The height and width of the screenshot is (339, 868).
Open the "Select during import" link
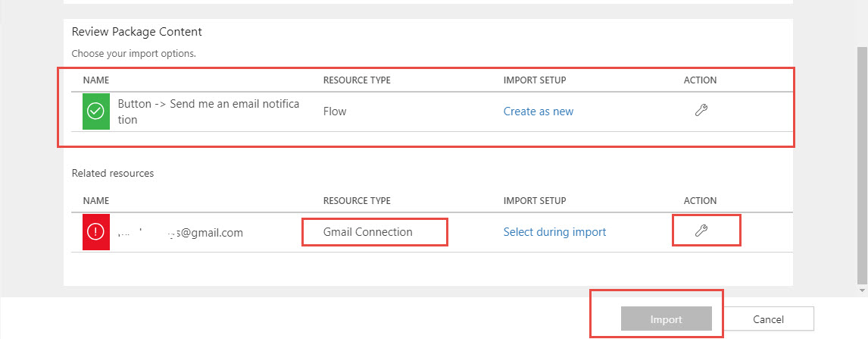pyautogui.click(x=554, y=232)
